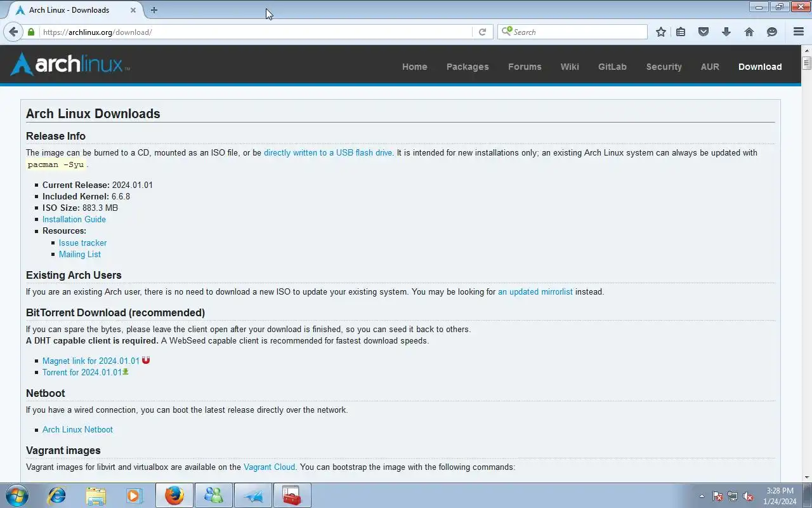Click the 'Vagrant images' heading

(63, 450)
